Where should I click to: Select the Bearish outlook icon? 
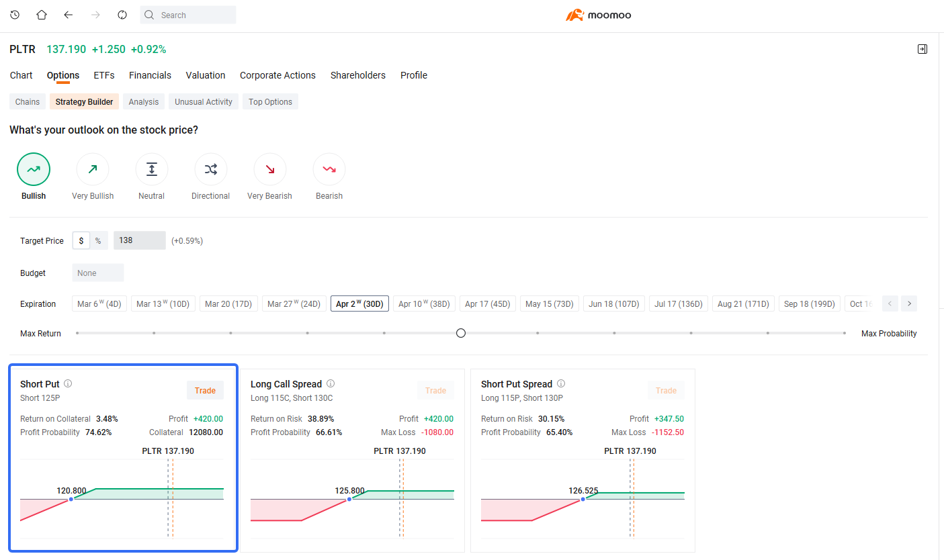[329, 170]
